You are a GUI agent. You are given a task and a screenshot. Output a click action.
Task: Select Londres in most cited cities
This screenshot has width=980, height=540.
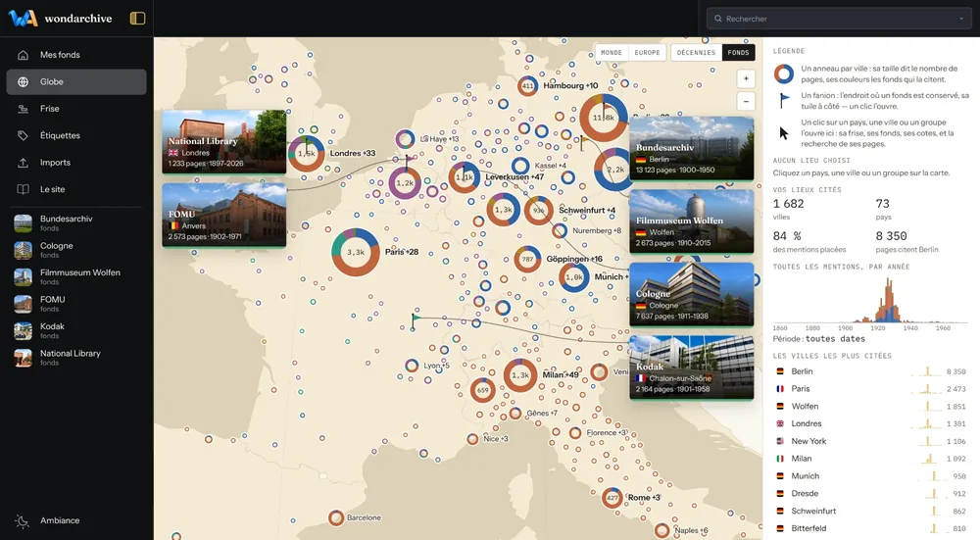point(870,423)
